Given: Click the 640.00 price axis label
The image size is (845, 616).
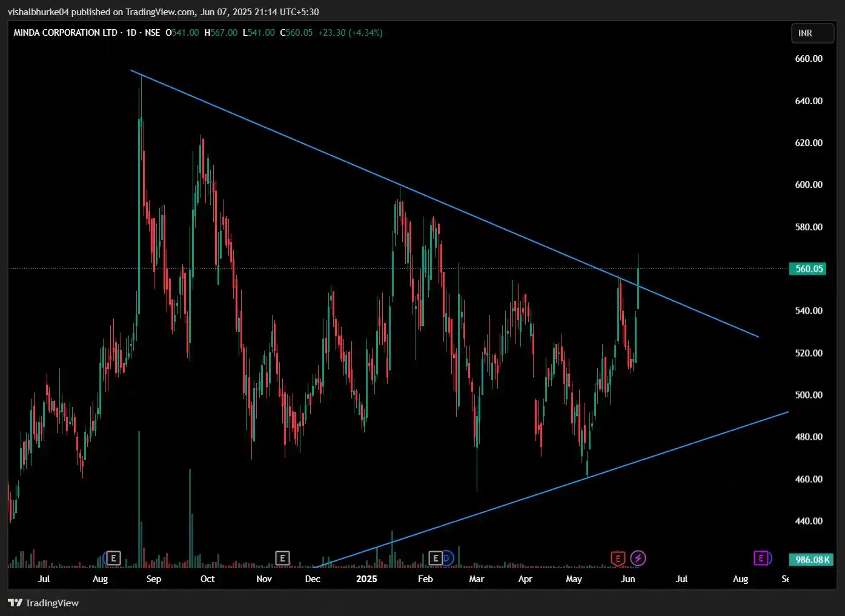Looking at the screenshot, I should coord(809,101).
